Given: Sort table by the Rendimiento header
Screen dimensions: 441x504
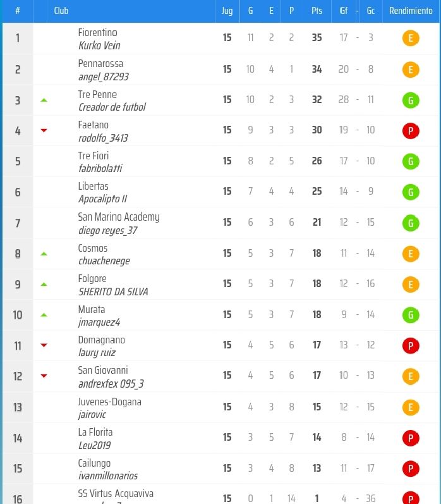Looking at the screenshot, I should click(411, 11).
